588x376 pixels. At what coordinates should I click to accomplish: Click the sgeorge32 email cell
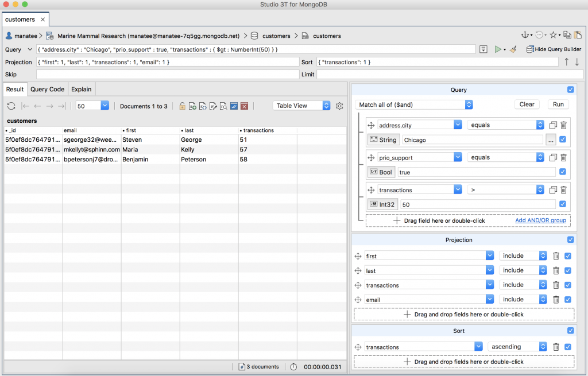91,140
